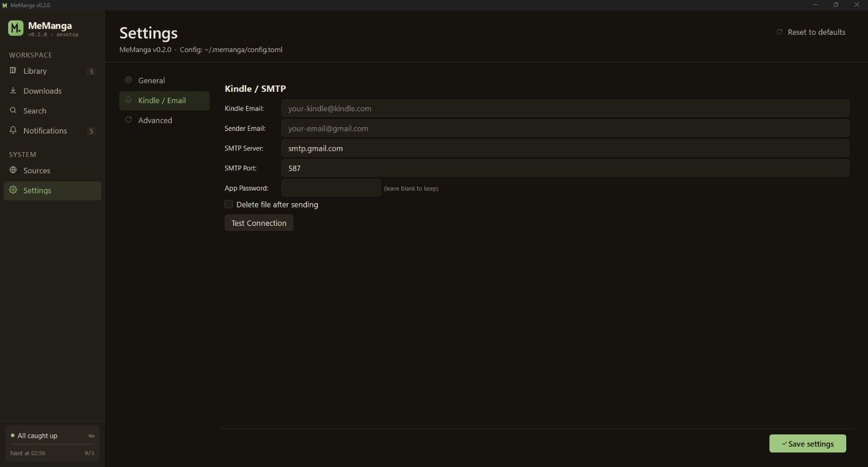Click the MeManga title bar app icon

(x=5, y=5)
